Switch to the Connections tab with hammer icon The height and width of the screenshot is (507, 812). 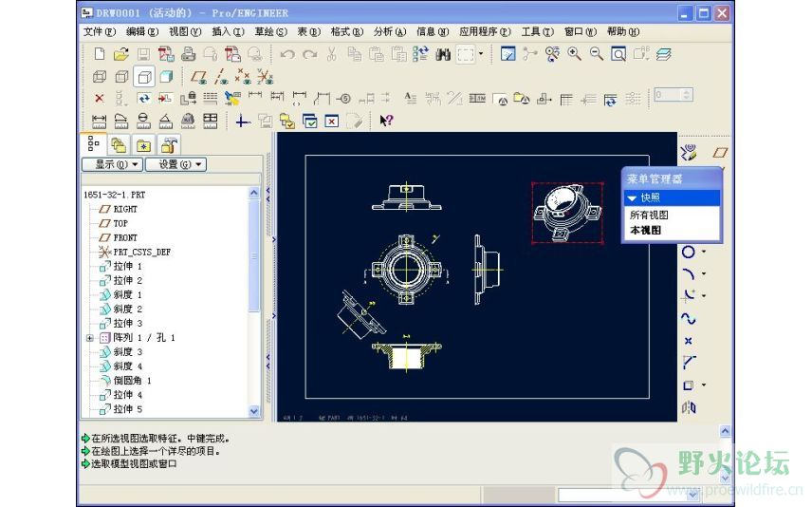(168, 145)
